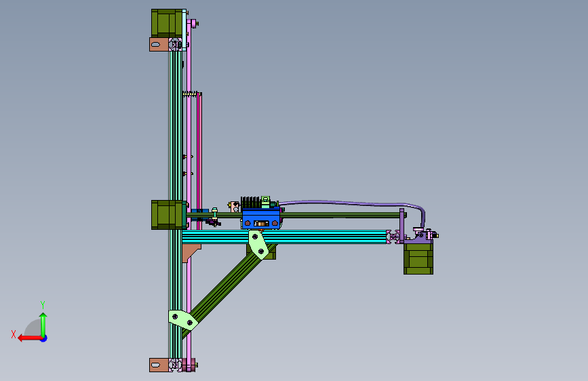
Task: Select the brown mounting bracket at the column top
Action: (159, 44)
